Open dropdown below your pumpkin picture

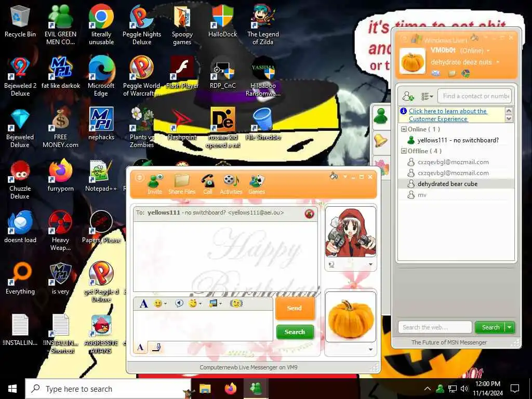[x=370, y=350]
